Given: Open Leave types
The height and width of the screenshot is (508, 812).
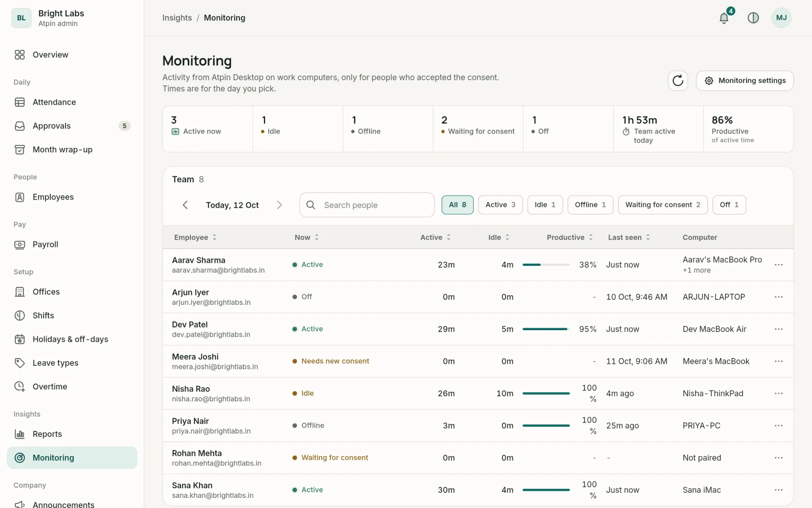Looking at the screenshot, I should [x=72, y=363].
